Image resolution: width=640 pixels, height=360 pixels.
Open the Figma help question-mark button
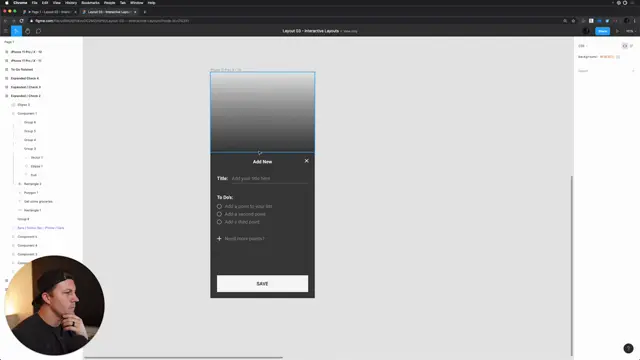628,348
